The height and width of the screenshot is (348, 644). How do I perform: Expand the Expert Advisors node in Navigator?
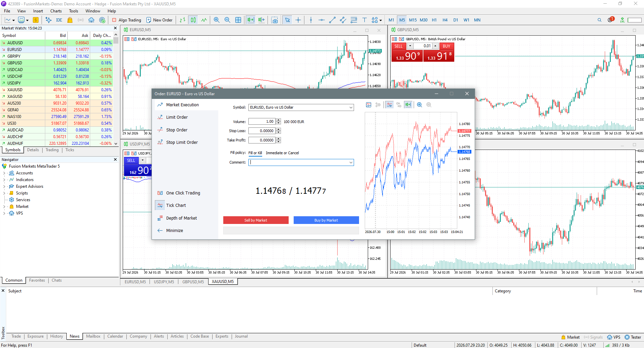(4, 186)
